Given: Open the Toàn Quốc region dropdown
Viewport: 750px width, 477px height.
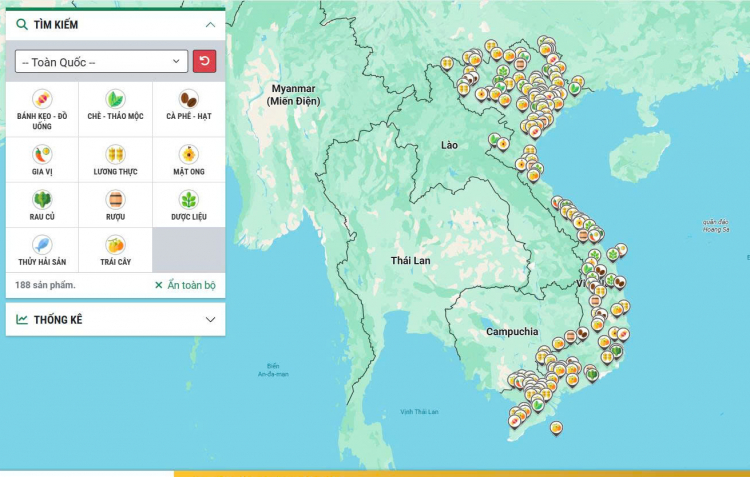Looking at the screenshot, I should (x=101, y=62).
